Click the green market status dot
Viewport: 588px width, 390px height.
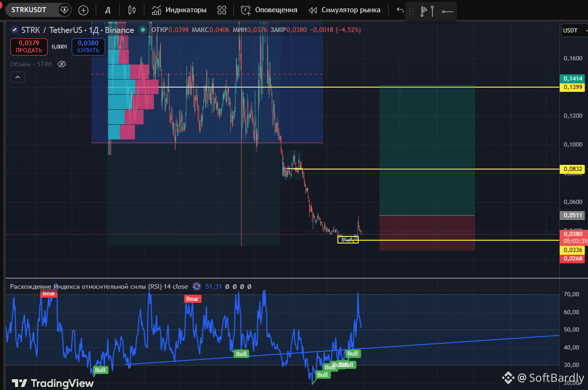pos(142,30)
